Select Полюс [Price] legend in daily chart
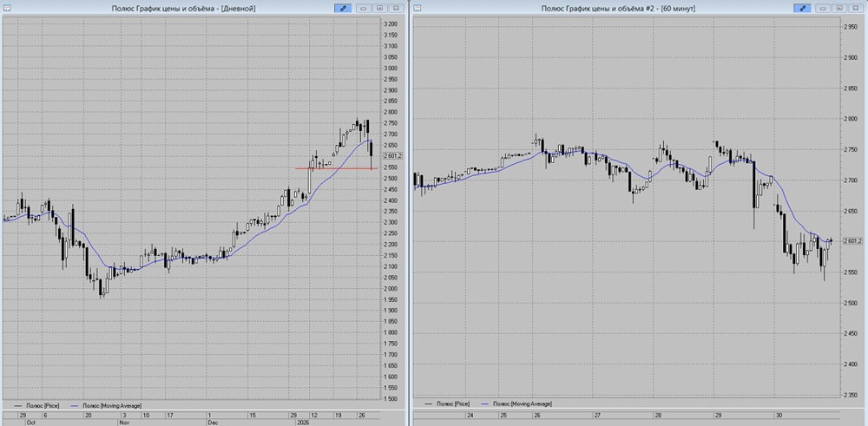 click(x=36, y=406)
